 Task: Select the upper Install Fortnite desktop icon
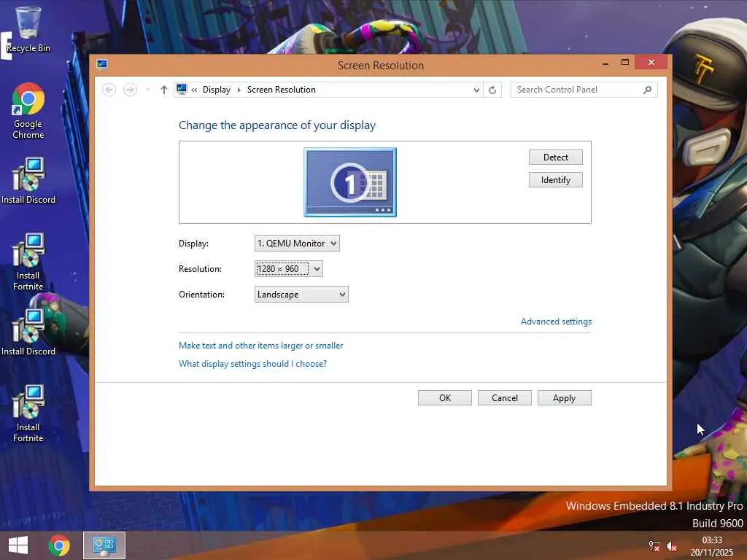point(28,262)
